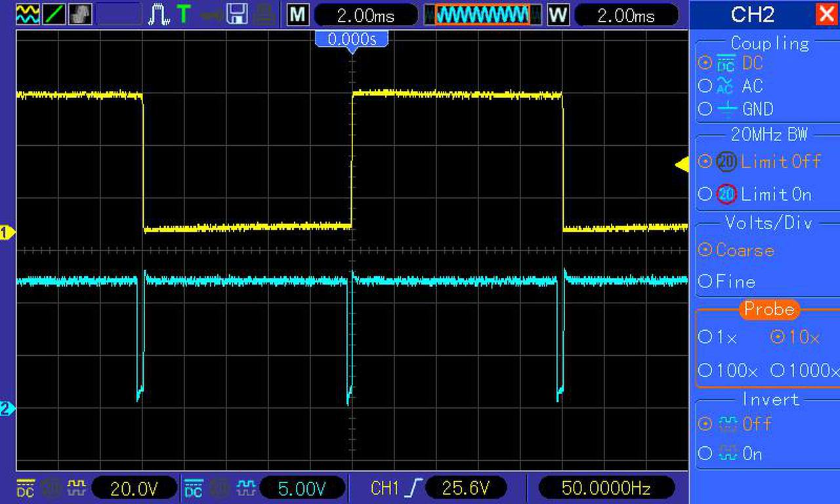Click the Probe section header
The image size is (840, 504).
(769, 309)
